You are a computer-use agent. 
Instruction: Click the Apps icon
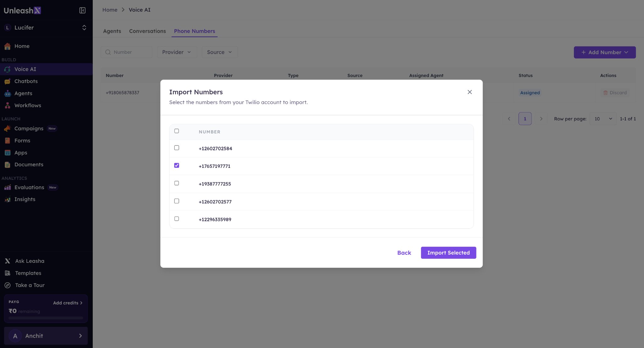click(x=8, y=153)
